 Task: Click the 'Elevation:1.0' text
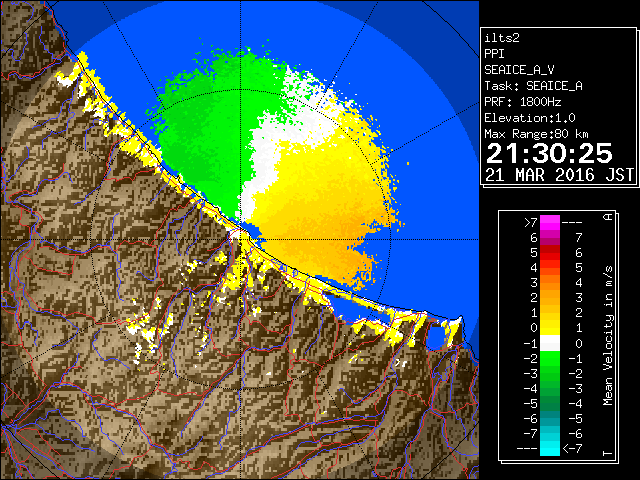pos(530,118)
